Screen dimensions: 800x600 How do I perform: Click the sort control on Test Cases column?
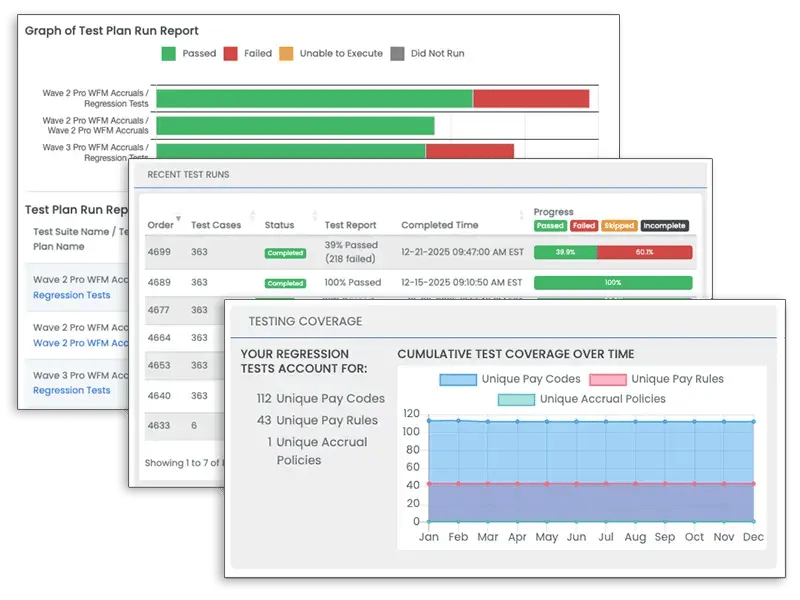(x=251, y=214)
